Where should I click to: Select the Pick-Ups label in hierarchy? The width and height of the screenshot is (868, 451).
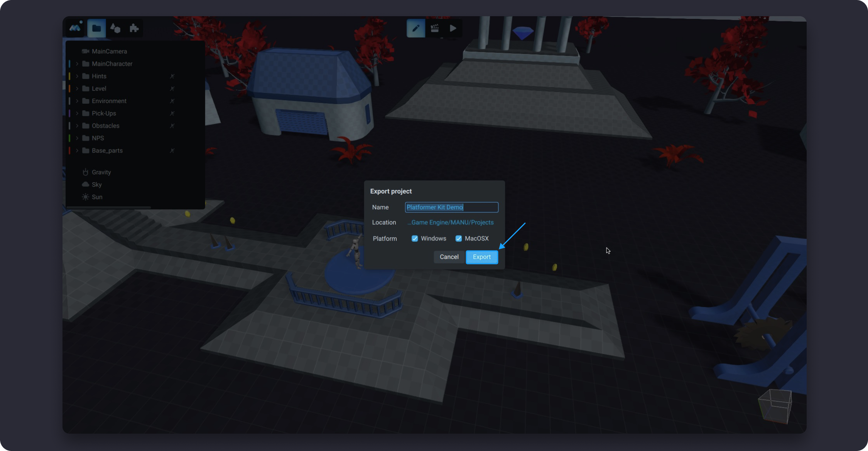104,113
